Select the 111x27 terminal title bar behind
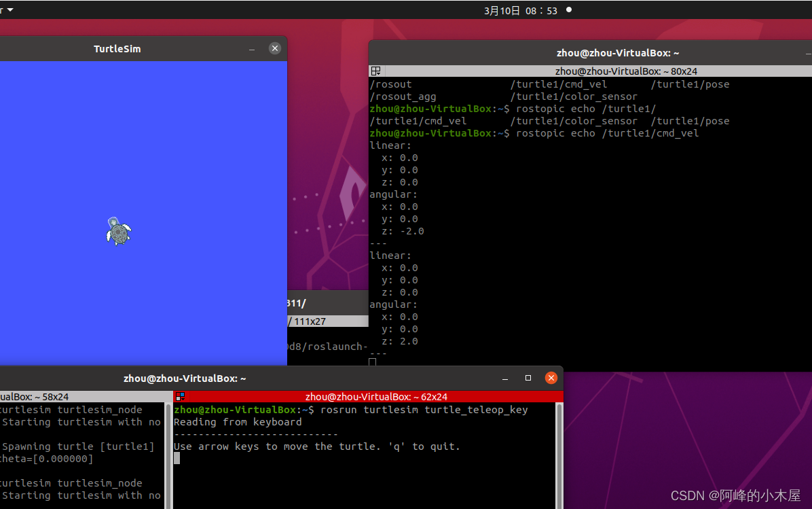Viewport: 812px width, 509px height. coord(328,321)
